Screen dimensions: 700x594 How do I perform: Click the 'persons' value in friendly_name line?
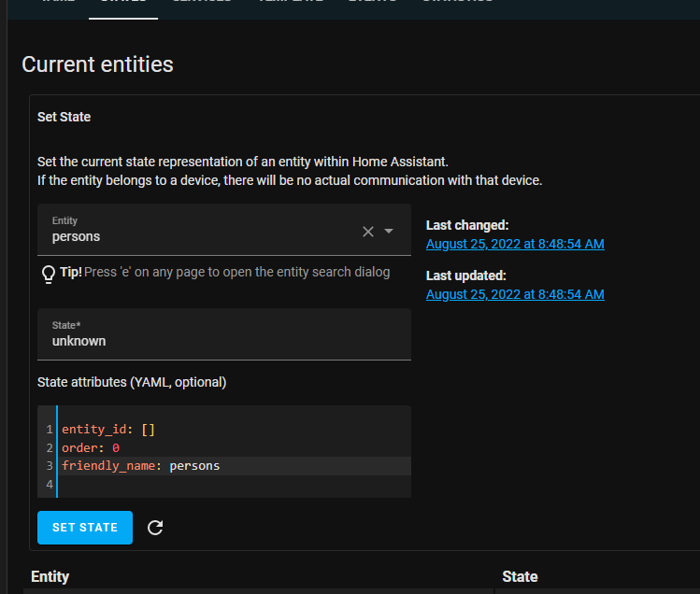pyautogui.click(x=194, y=465)
